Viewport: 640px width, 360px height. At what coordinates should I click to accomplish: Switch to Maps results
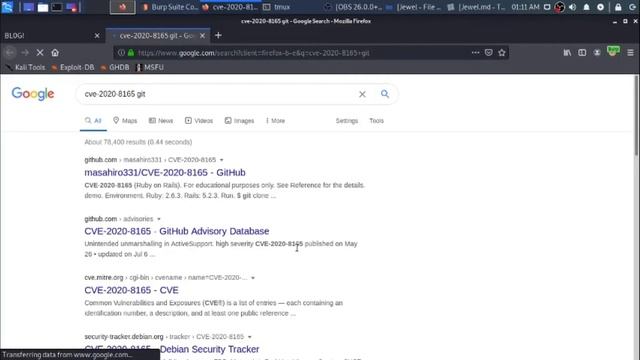[125, 121]
